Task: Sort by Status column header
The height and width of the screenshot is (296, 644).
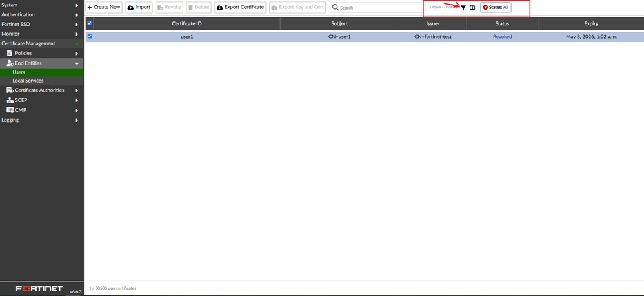Action: pos(502,23)
